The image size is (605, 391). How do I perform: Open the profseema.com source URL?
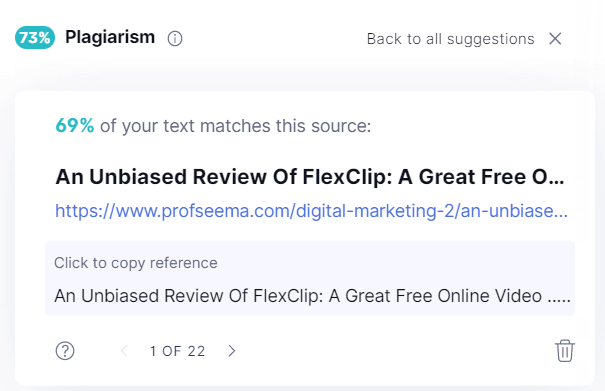click(311, 211)
